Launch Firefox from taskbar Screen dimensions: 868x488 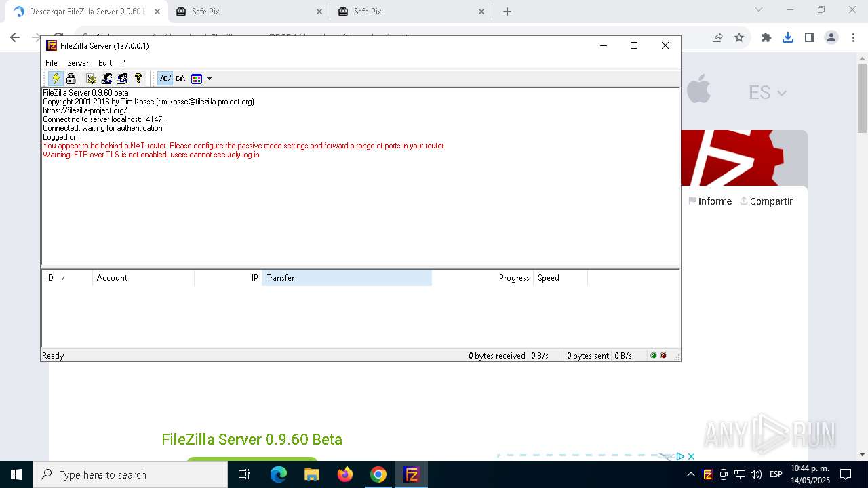344,474
